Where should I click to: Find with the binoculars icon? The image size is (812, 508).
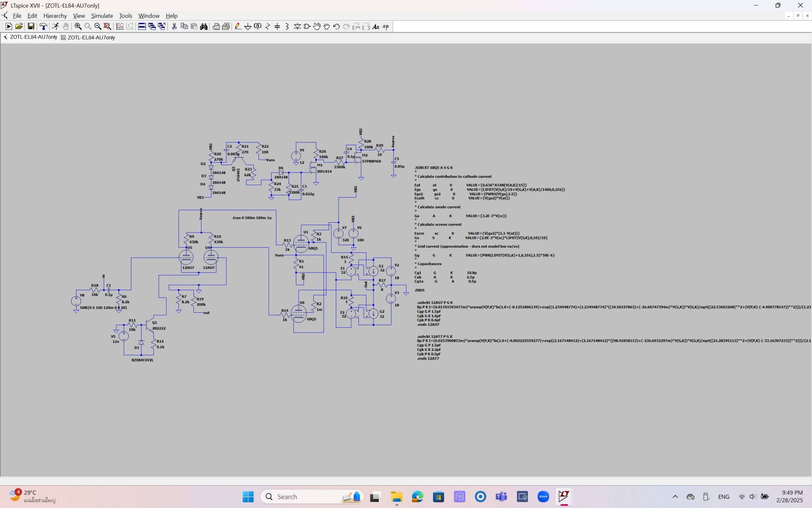204,27
